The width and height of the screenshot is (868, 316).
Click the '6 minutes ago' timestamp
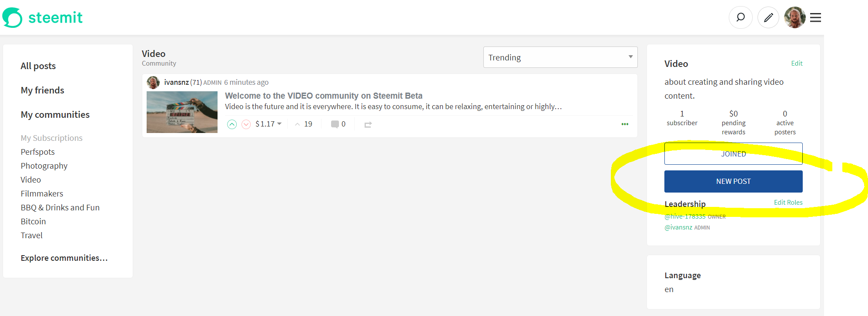pyautogui.click(x=246, y=83)
